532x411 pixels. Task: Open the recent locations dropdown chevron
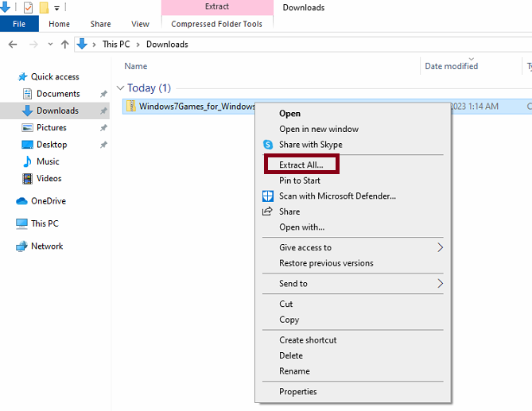click(50, 44)
